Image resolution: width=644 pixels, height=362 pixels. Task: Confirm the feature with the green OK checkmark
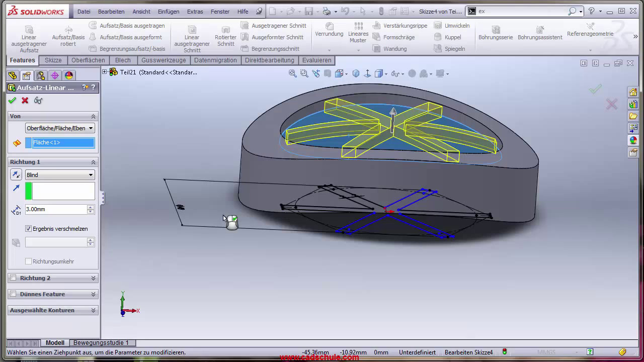pos(12,101)
